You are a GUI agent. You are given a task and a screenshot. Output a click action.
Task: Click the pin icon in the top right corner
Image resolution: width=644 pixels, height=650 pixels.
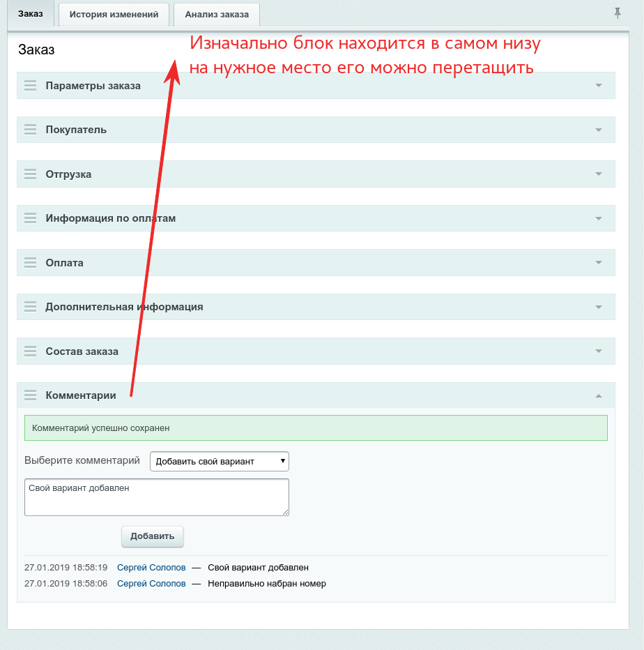point(618,13)
